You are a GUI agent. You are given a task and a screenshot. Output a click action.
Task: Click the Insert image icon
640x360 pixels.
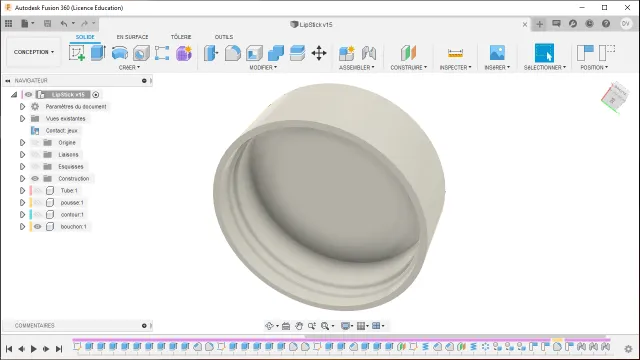497,53
